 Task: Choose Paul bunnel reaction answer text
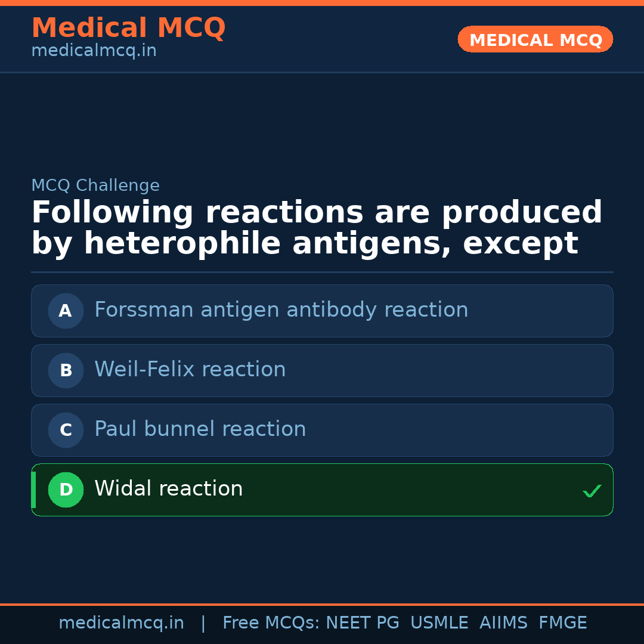click(x=200, y=429)
